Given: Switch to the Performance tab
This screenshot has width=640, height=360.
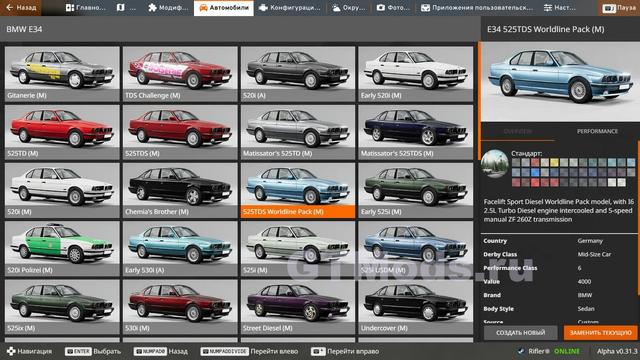Looking at the screenshot, I should (x=597, y=131).
